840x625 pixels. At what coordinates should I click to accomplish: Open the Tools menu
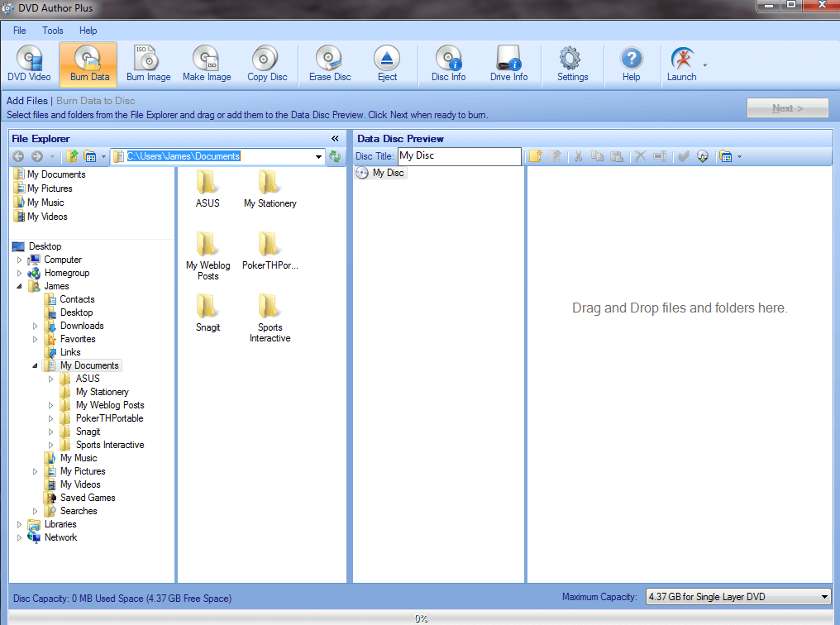pos(53,31)
